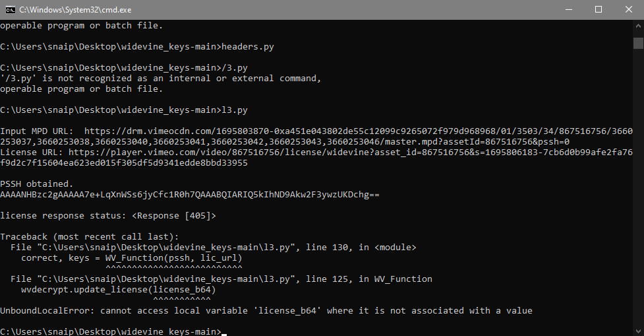Click the UnboundLocalError message line
This screenshot has height=336, width=644.
pos(266,310)
